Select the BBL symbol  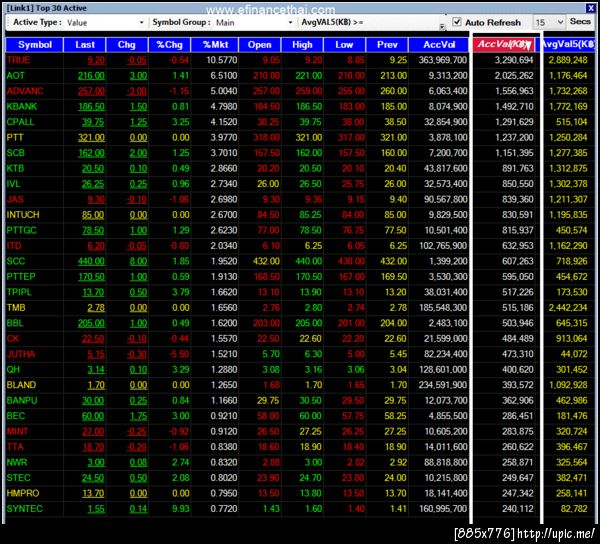[15, 323]
